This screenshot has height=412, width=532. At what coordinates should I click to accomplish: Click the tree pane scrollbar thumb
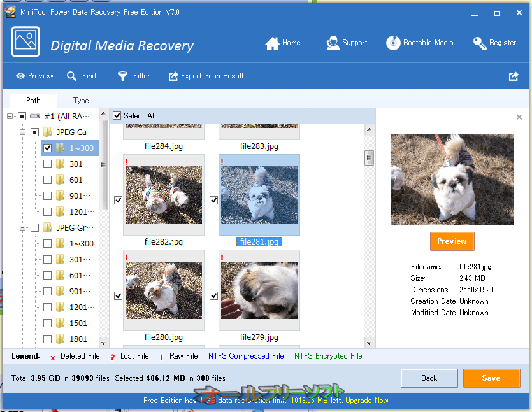point(103,165)
